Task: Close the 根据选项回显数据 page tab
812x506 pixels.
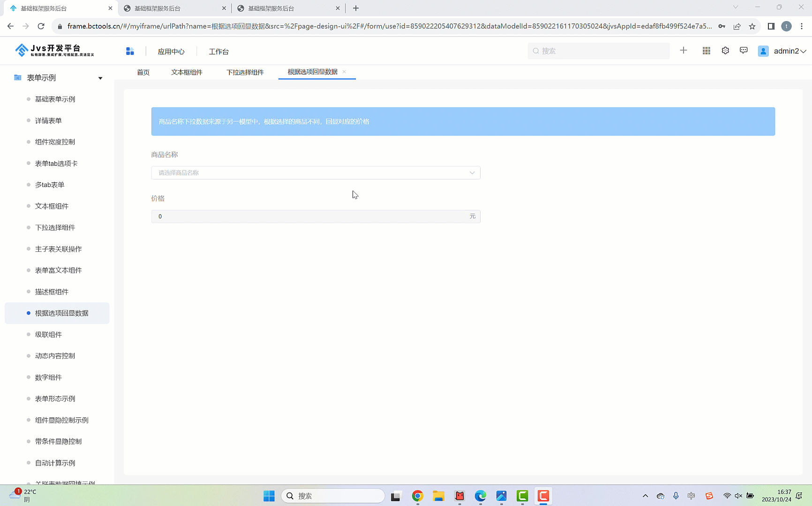Action: point(344,72)
